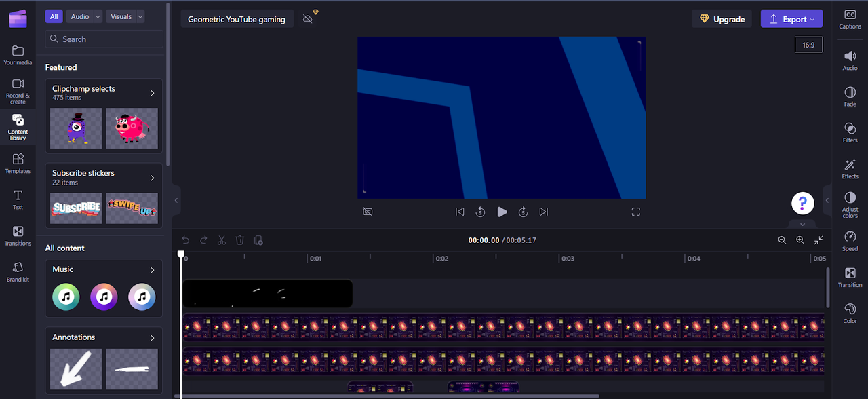Open Brand kit panel
868x399 pixels.
pyautogui.click(x=18, y=272)
